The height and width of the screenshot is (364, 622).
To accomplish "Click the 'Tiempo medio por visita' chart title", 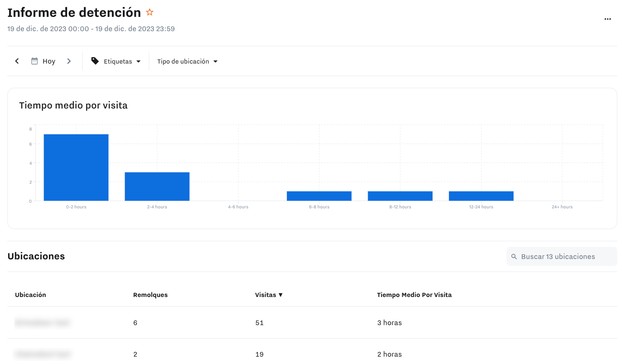I will pyautogui.click(x=74, y=105).
